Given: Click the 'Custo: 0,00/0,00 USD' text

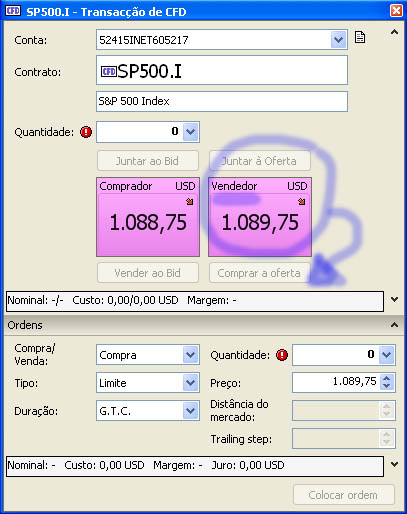Looking at the screenshot, I should (x=125, y=300).
